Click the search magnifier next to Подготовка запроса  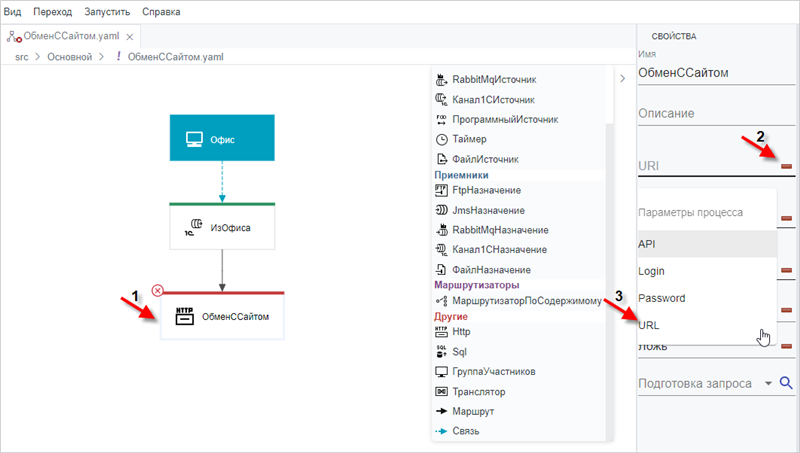pos(786,383)
